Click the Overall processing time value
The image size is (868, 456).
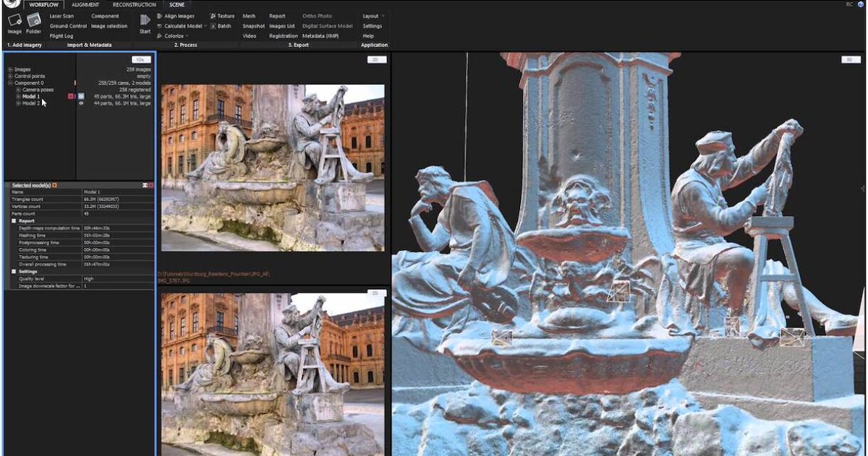(96, 264)
